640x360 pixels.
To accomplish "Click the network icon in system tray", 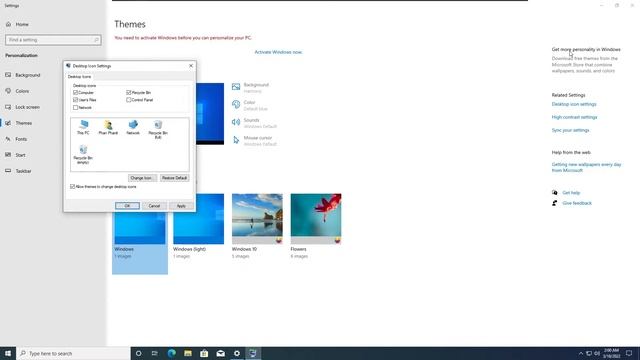I will click(589, 353).
